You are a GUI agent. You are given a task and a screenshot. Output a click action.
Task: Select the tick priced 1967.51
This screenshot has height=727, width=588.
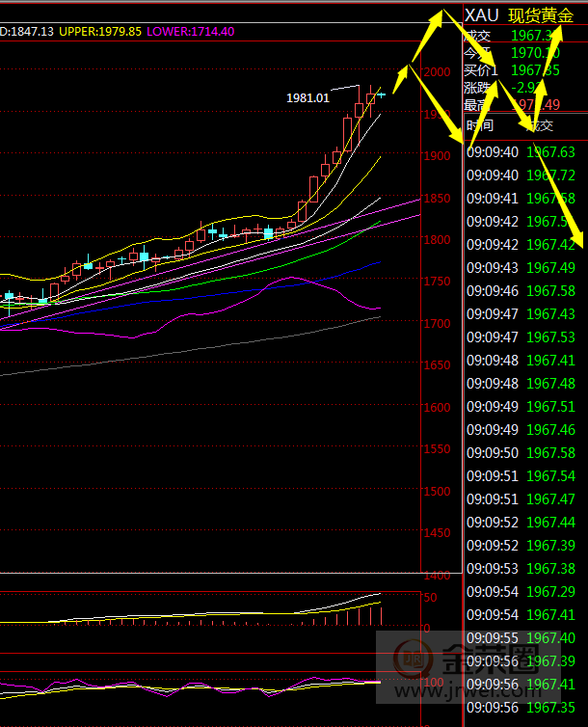coord(551,407)
